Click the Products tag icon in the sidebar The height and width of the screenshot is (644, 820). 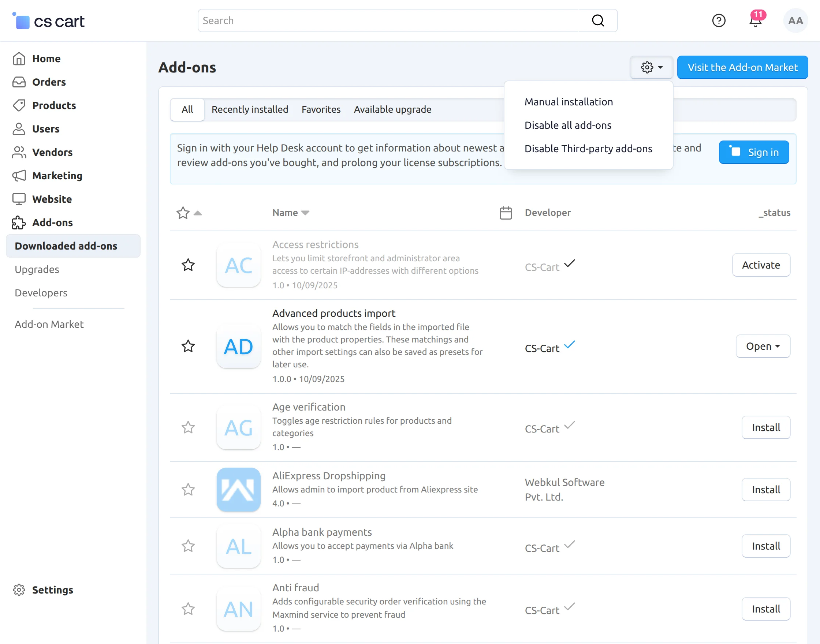coord(19,105)
